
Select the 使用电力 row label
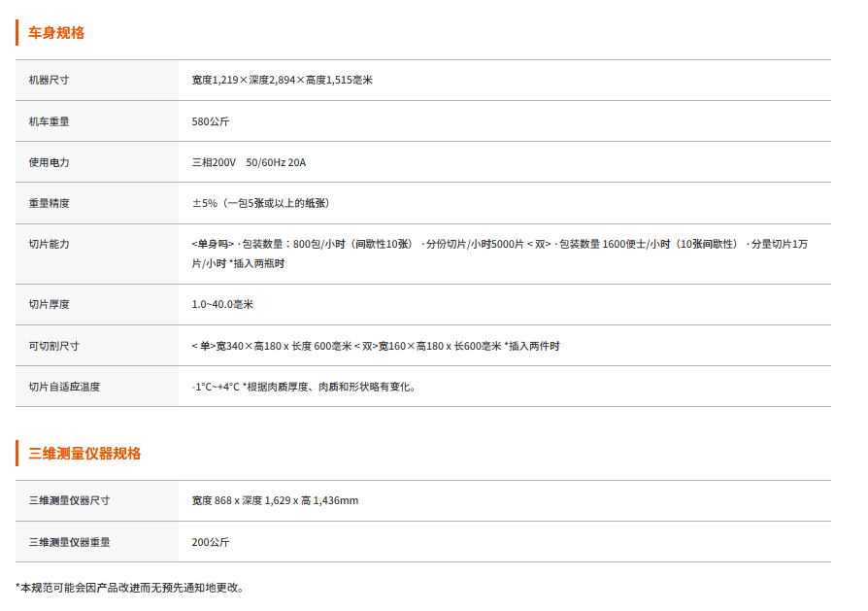49,162
